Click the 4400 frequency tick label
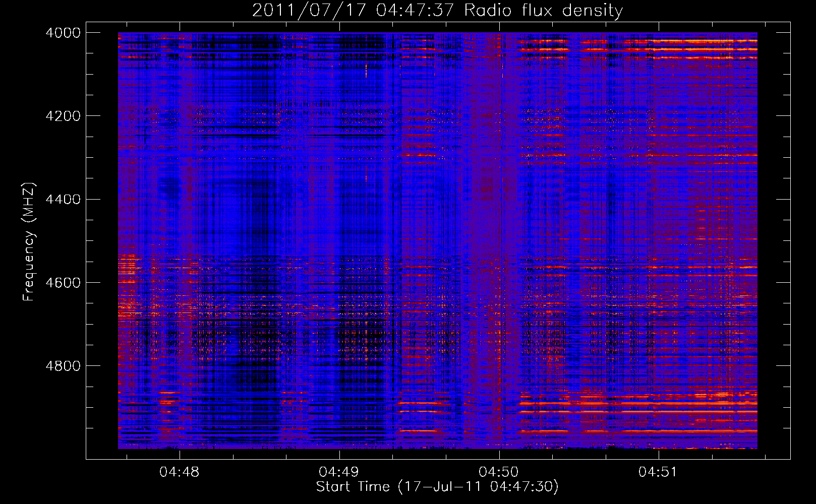The image size is (816, 504). [x=63, y=199]
